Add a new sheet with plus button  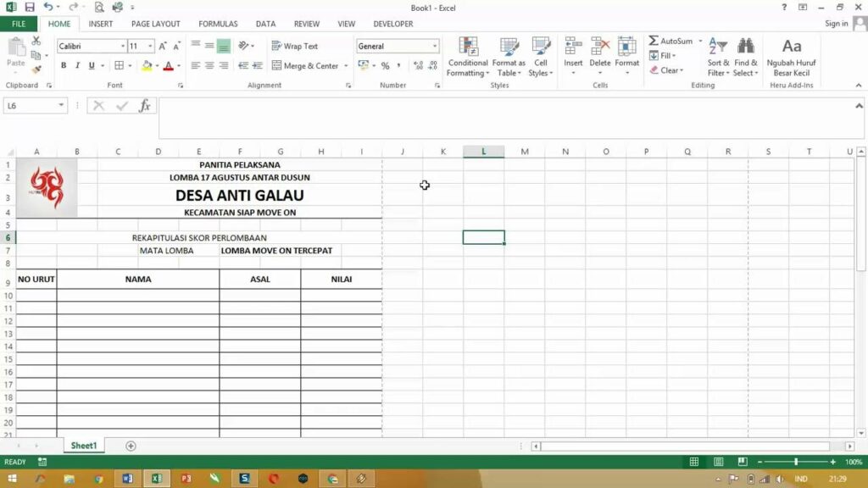(131, 446)
